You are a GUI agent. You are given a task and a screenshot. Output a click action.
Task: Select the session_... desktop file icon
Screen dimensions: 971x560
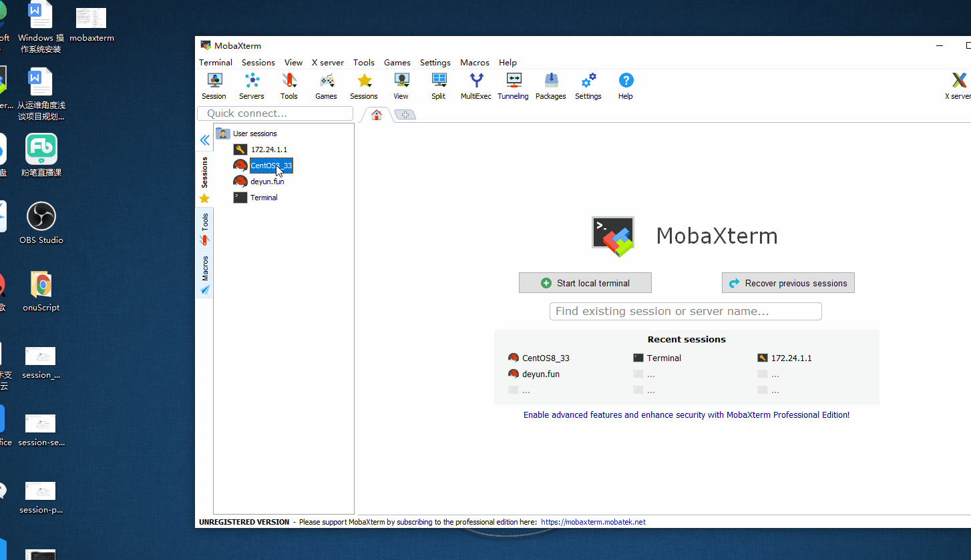click(41, 362)
